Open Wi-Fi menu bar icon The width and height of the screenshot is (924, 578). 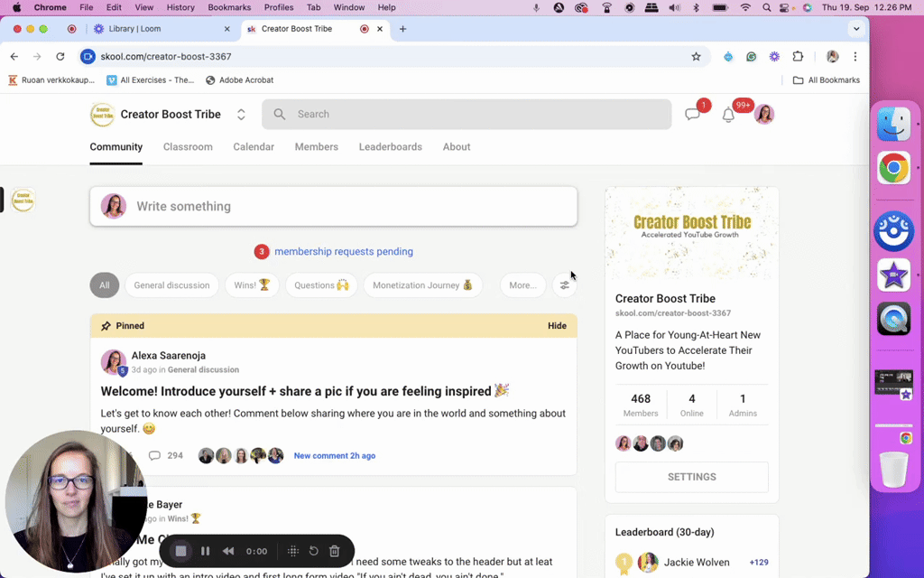coord(745,7)
